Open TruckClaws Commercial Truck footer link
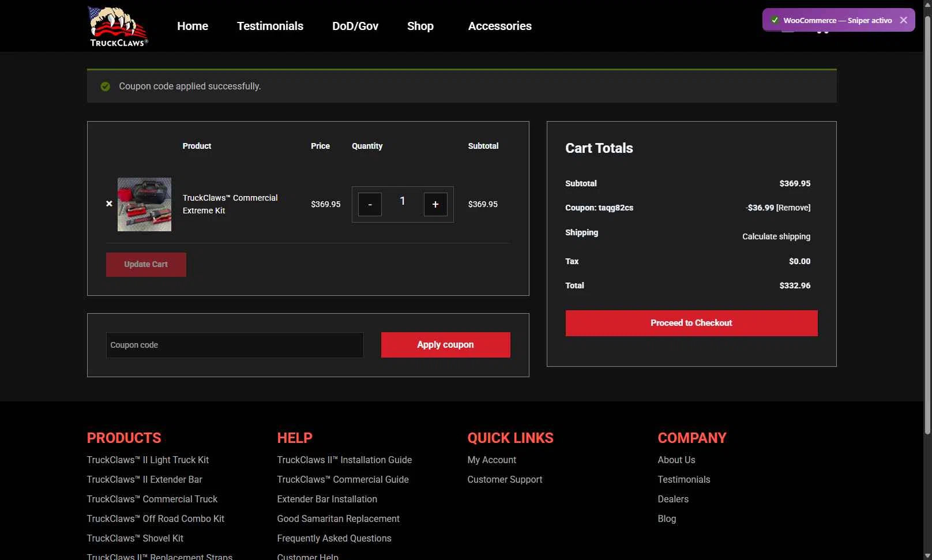This screenshot has width=932, height=560. [x=152, y=499]
